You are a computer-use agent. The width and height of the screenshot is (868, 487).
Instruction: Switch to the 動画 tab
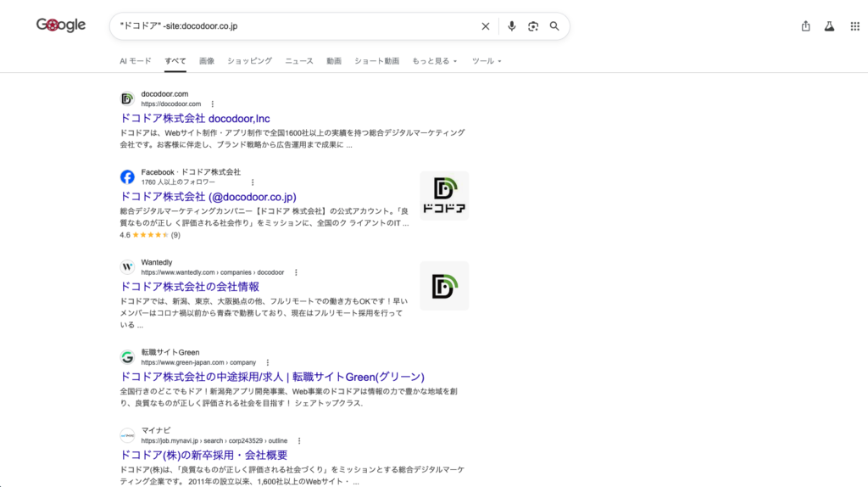[334, 61]
